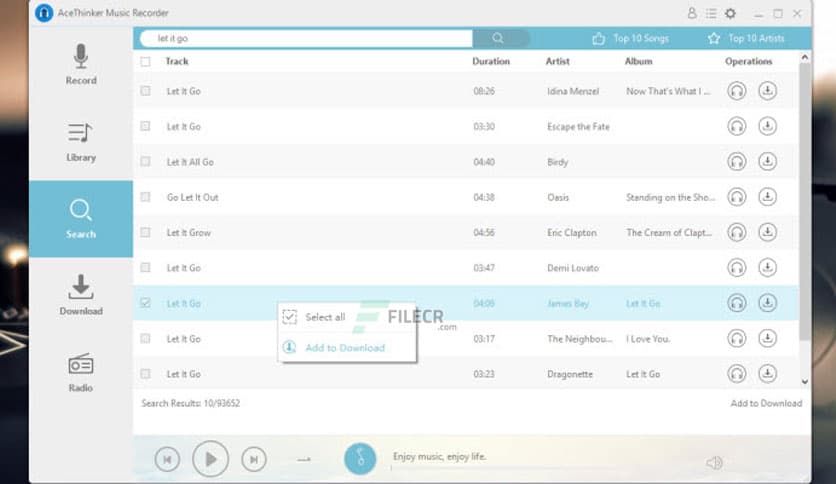The height and width of the screenshot is (484, 836).
Task: Download Birdy's Let It All Go
Action: 767,162
